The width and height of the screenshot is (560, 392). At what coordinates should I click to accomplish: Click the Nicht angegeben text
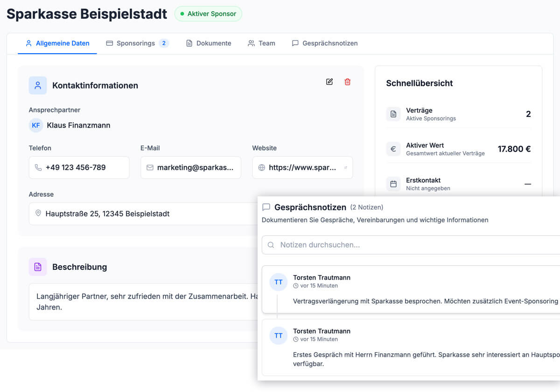coord(428,188)
